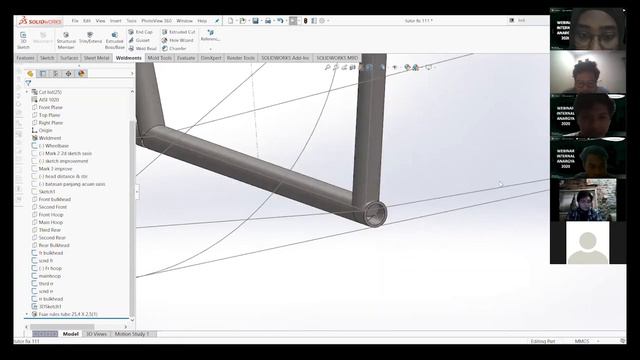Open the dropdown arrow beside Undo
640x360 pixels.
[286, 21]
